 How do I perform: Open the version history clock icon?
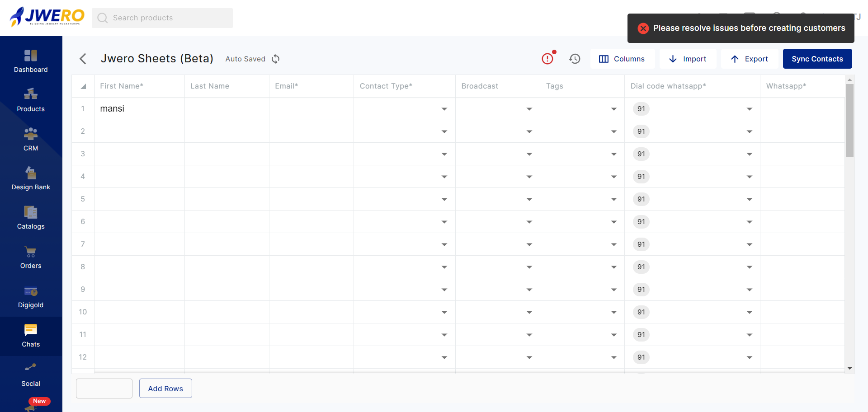[x=575, y=59]
